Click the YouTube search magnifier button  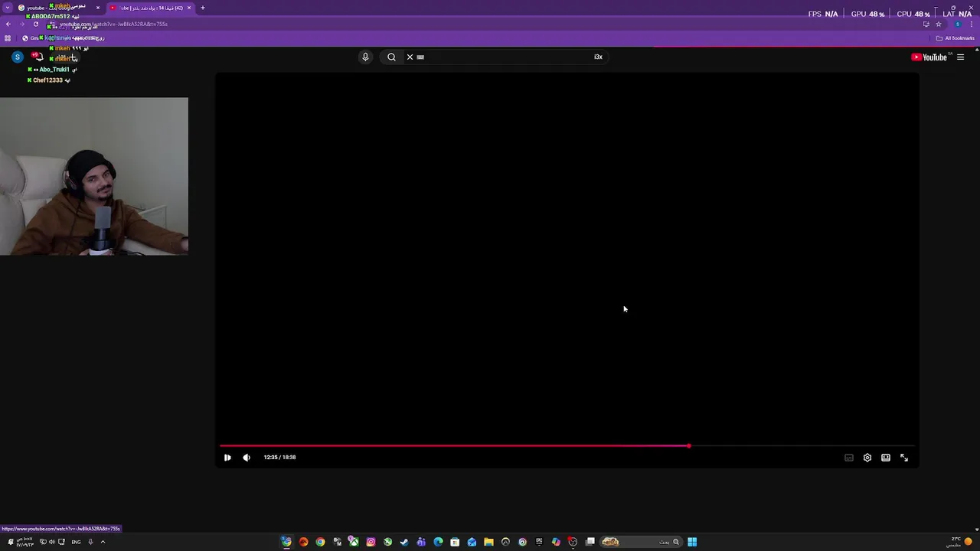391,57
